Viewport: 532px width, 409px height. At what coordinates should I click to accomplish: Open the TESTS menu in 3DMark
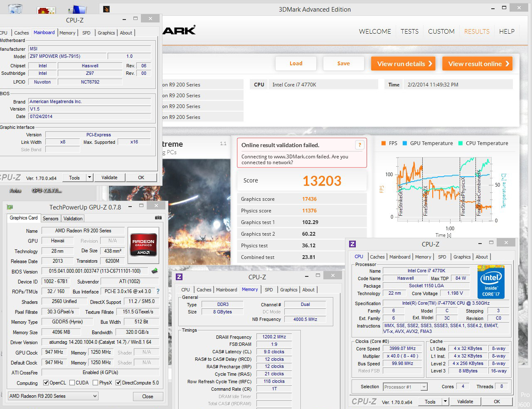pos(409,32)
